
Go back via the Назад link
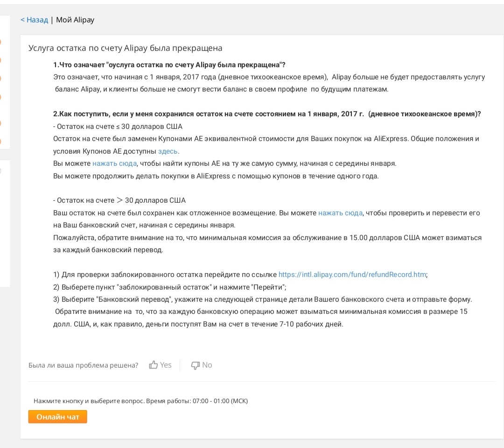tap(35, 20)
